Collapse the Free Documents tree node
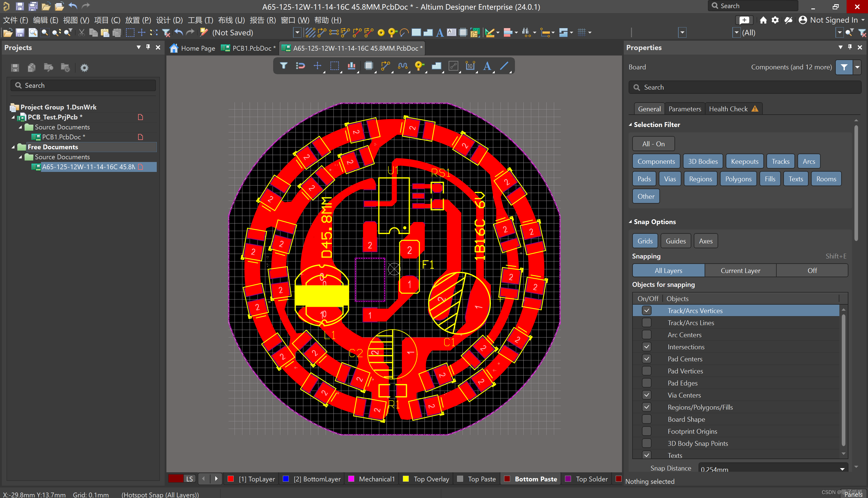 point(13,147)
